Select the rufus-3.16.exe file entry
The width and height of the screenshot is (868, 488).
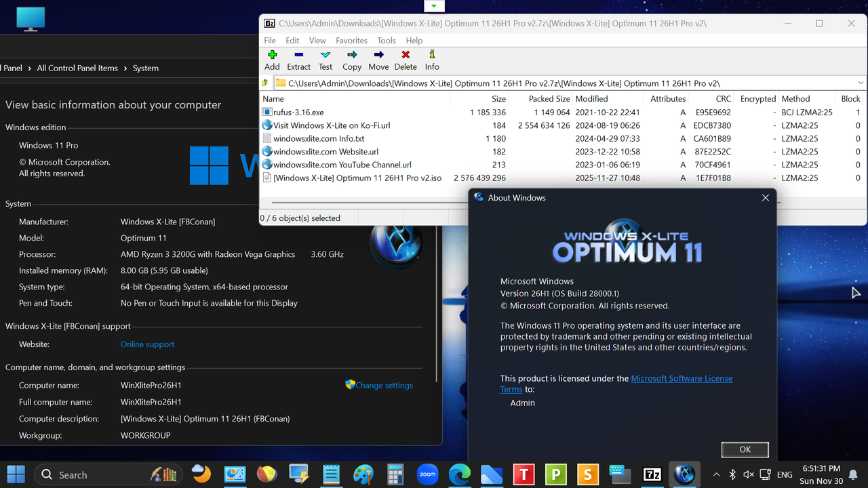pos(297,112)
